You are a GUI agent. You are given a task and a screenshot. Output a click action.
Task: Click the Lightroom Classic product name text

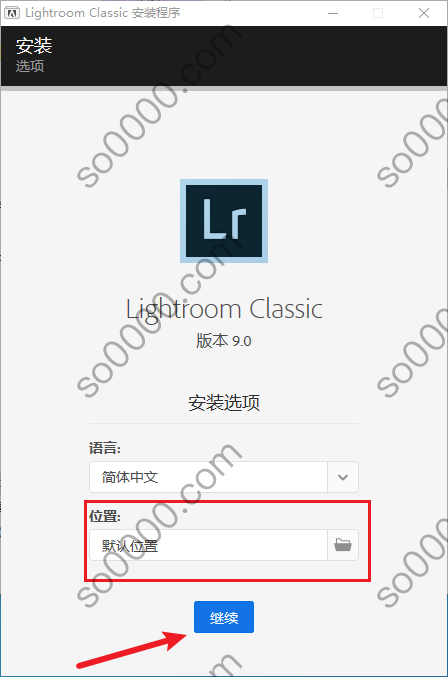[224, 310]
